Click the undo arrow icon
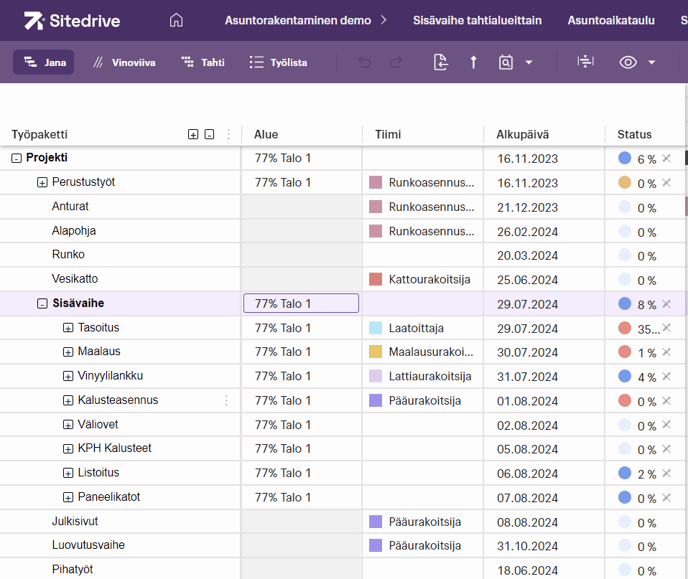The image size is (688, 579). (x=364, y=62)
